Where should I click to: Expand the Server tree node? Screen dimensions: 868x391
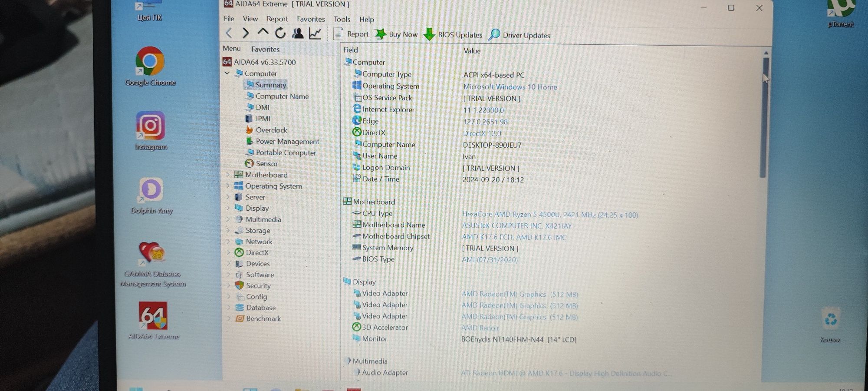pos(228,197)
